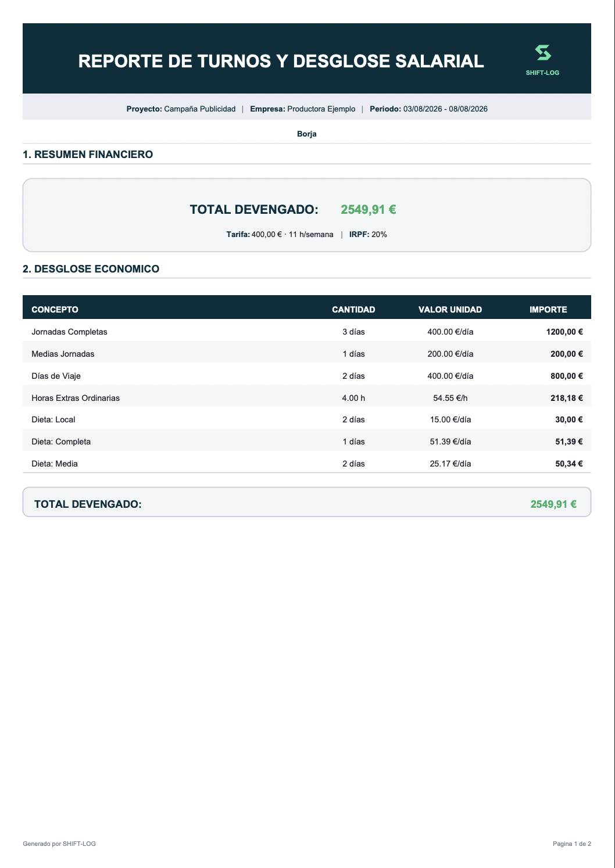Click the 50,34 € amount
615x868 pixels.
coord(569,464)
